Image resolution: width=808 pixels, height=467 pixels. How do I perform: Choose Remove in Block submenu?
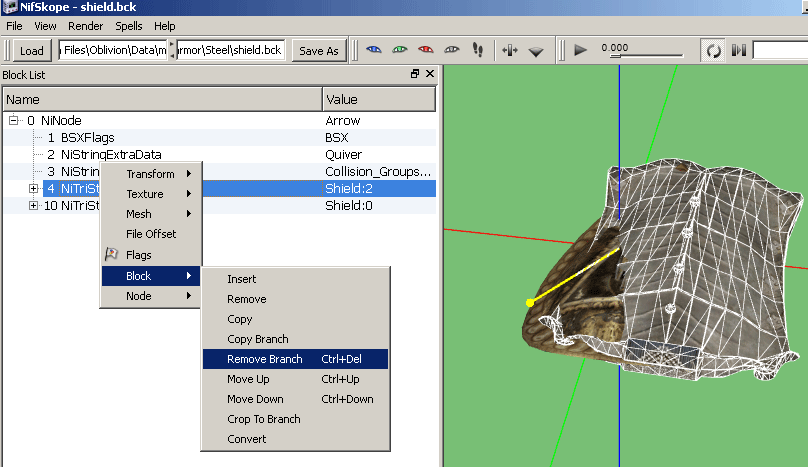[295, 299]
